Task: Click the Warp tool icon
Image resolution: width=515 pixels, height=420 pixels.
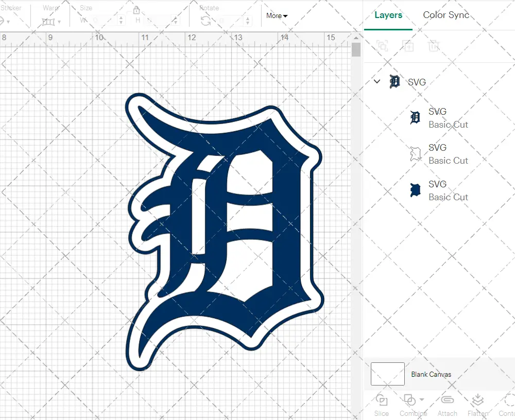Action: point(48,22)
